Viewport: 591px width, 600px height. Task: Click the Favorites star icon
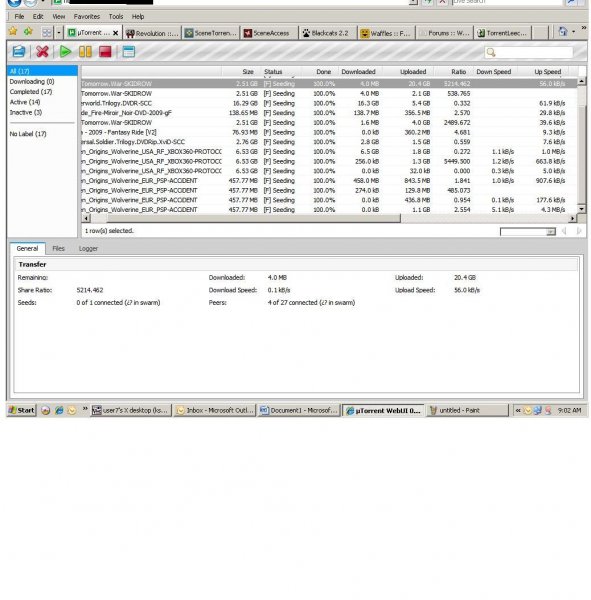click(x=13, y=32)
